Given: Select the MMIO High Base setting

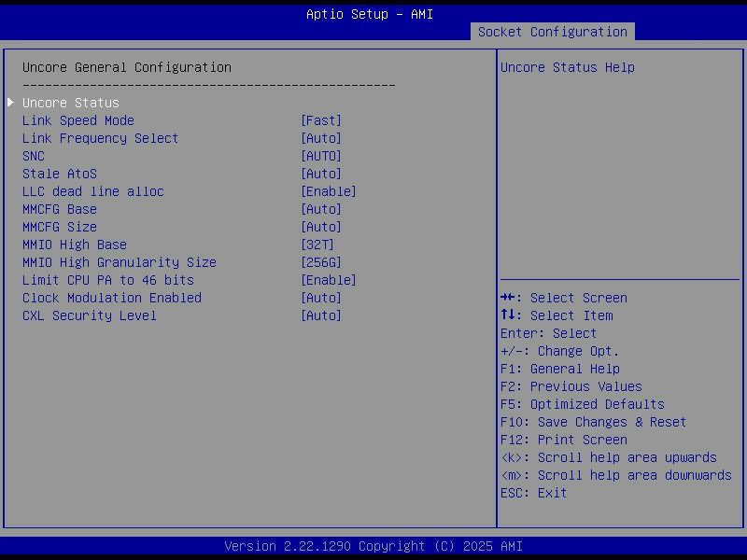Looking at the screenshot, I should click(x=75, y=245).
